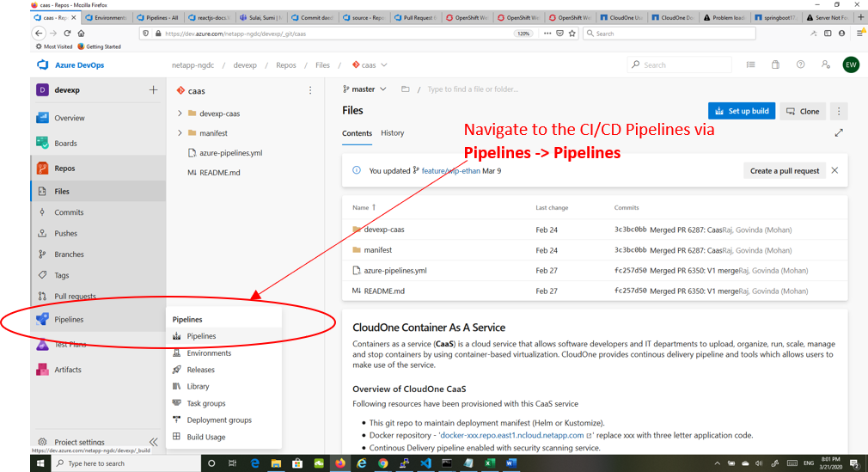Open the help icon in header
Image resolution: width=868 pixels, height=472 pixels.
pos(800,64)
